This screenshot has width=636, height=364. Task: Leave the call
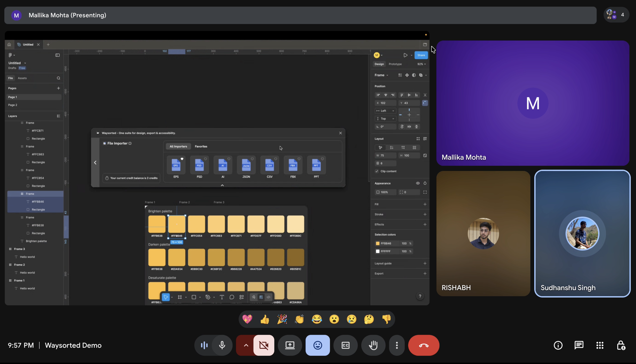coord(424,345)
